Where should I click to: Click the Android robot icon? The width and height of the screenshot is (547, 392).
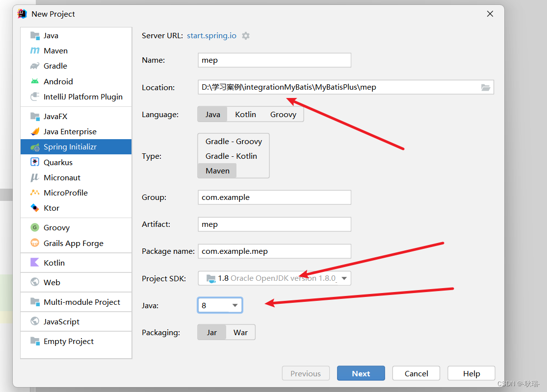coord(35,81)
